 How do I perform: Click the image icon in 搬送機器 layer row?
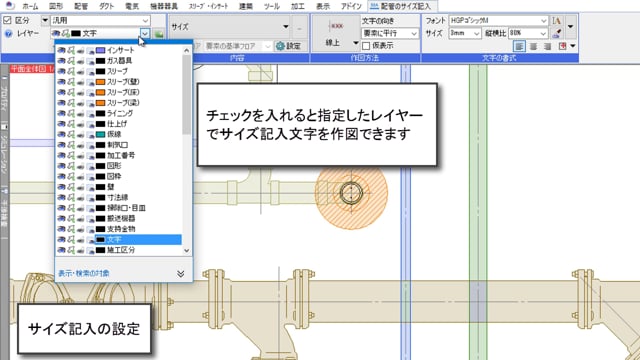pos(90,219)
